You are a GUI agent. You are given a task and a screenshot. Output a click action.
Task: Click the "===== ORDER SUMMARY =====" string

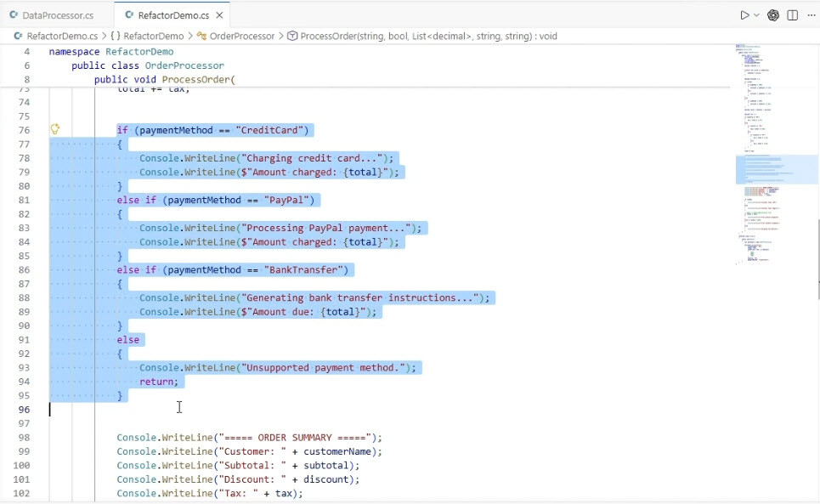(x=295, y=437)
